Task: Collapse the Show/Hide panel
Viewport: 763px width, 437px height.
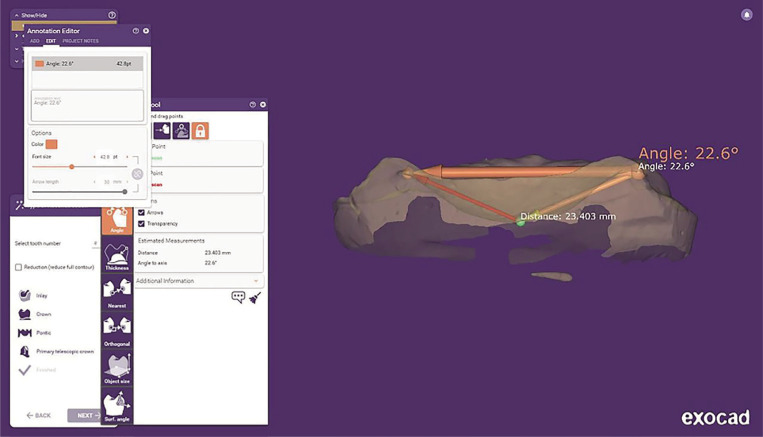Action: click(x=16, y=15)
